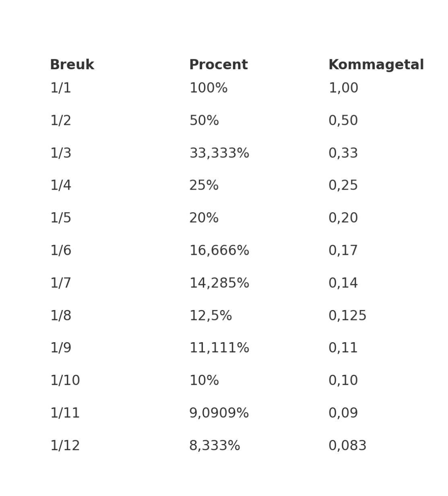This screenshot has height=496, width=448.
Task: Click the 0,125 decimal value
Action: coord(348,316)
